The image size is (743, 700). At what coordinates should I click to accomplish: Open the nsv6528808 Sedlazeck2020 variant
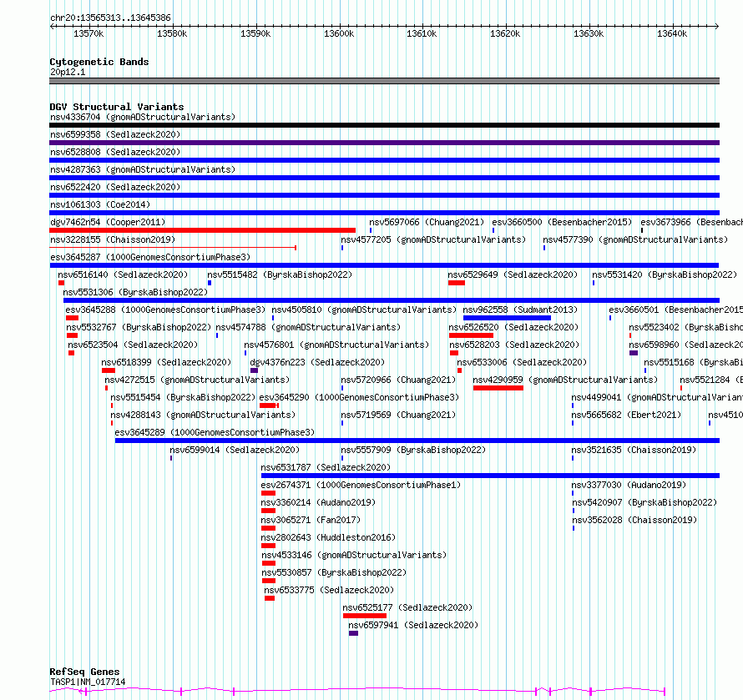click(115, 152)
